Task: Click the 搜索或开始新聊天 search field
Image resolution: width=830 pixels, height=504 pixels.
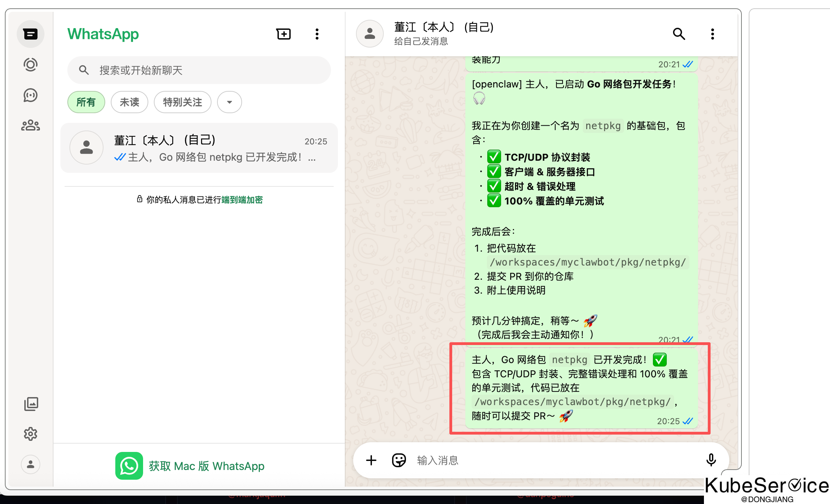Action: click(199, 70)
